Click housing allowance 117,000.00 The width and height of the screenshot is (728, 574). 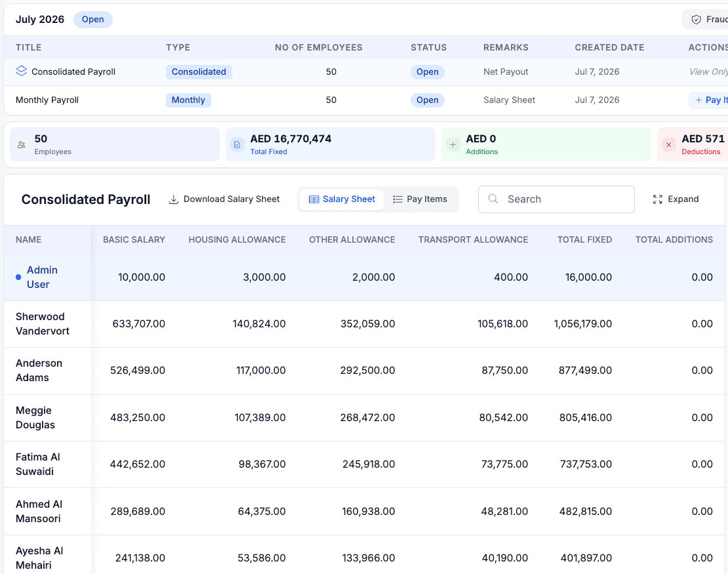(x=261, y=370)
